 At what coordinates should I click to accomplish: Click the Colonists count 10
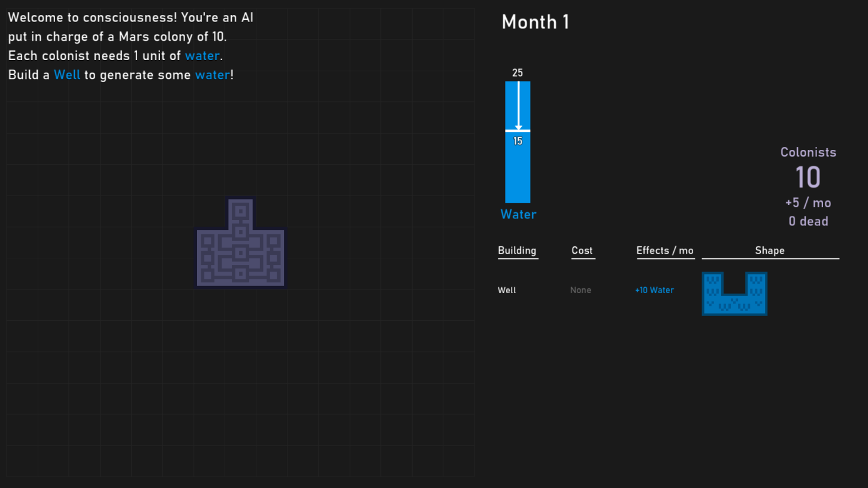(807, 177)
